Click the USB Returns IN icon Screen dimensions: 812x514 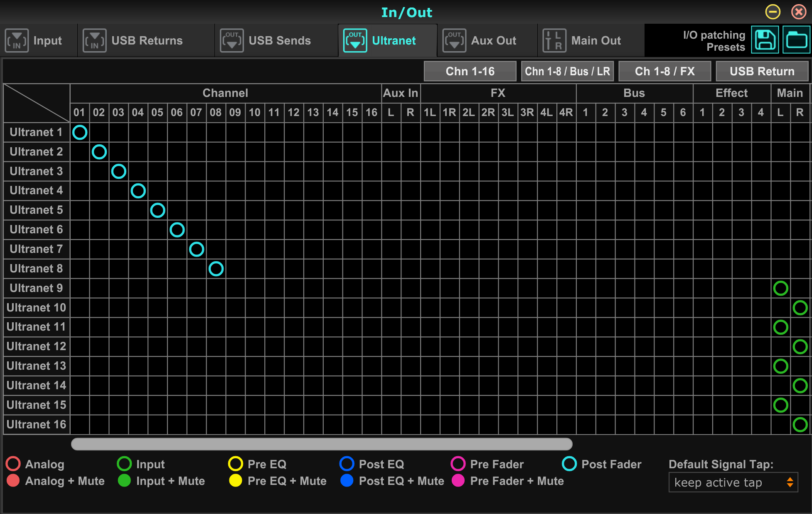click(x=94, y=41)
